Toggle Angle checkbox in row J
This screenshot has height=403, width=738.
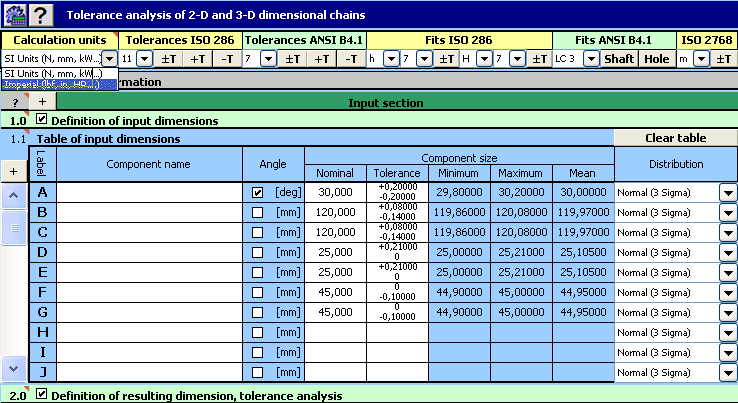257,372
